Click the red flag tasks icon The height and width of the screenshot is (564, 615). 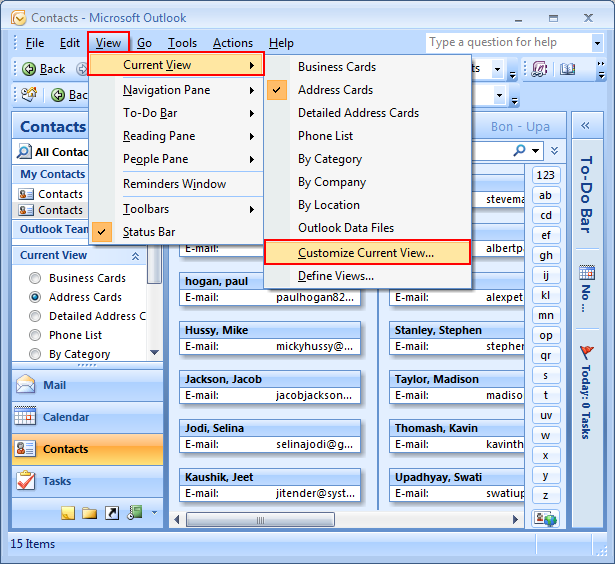[586, 353]
